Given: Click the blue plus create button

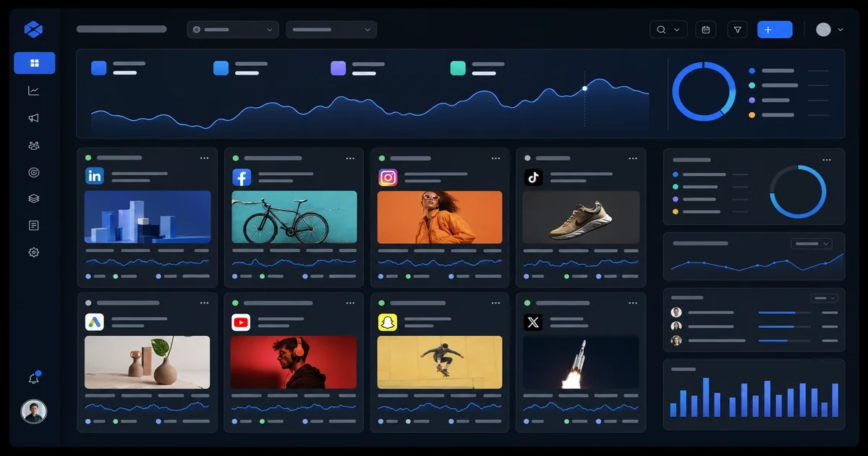Looking at the screenshot, I should pos(775,30).
